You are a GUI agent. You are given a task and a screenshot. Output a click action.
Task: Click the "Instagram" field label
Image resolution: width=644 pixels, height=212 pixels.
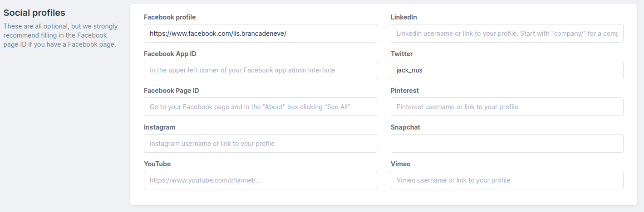159,127
